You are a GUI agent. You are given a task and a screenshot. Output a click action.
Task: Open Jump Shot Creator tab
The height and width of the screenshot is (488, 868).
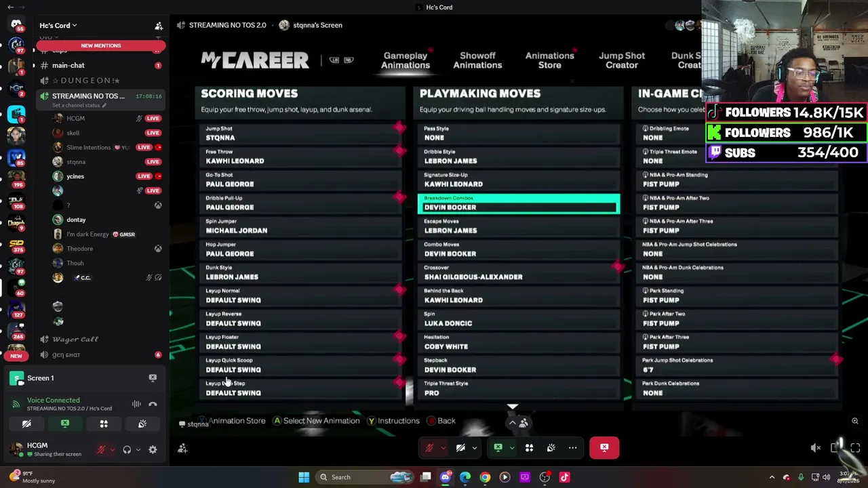point(622,60)
